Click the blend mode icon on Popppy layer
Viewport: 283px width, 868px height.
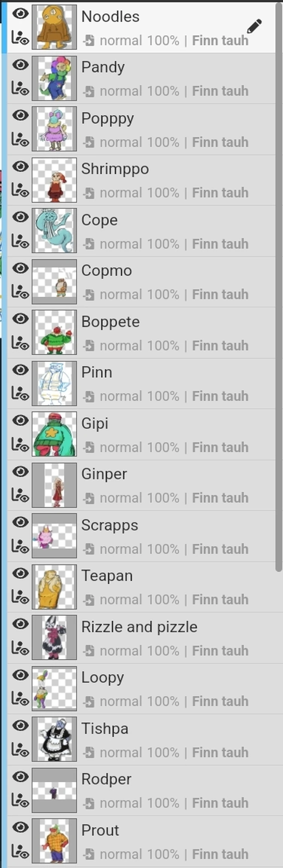[x=89, y=142]
